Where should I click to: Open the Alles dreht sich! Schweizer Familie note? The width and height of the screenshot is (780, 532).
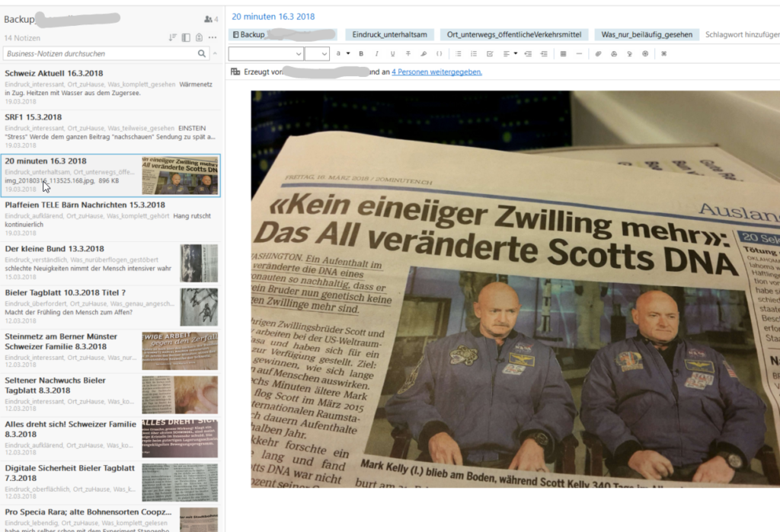[110, 438]
